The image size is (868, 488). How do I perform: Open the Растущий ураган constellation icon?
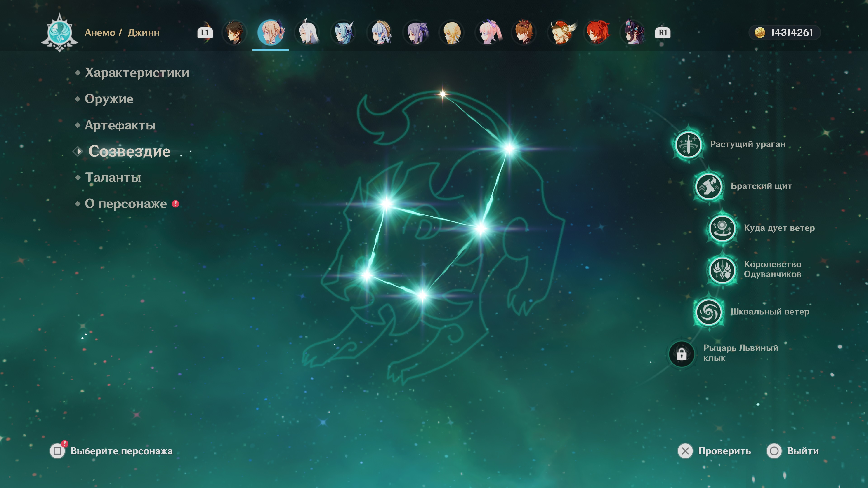688,145
